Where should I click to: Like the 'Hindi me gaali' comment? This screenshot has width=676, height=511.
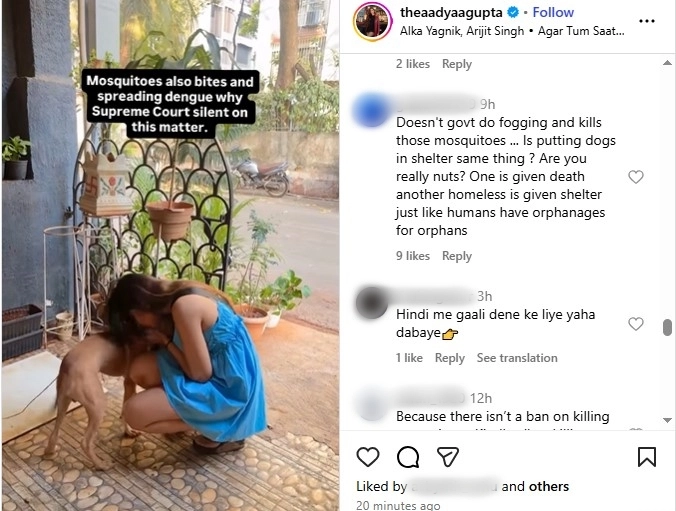(635, 324)
